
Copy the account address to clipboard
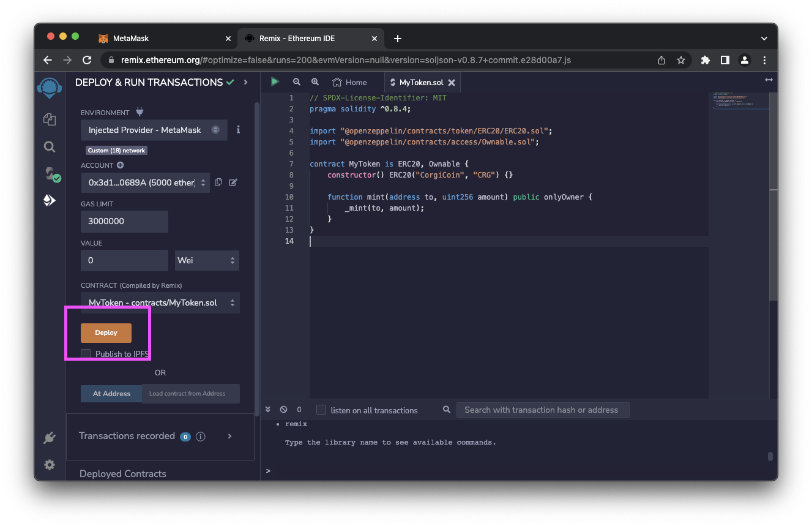pyautogui.click(x=218, y=182)
